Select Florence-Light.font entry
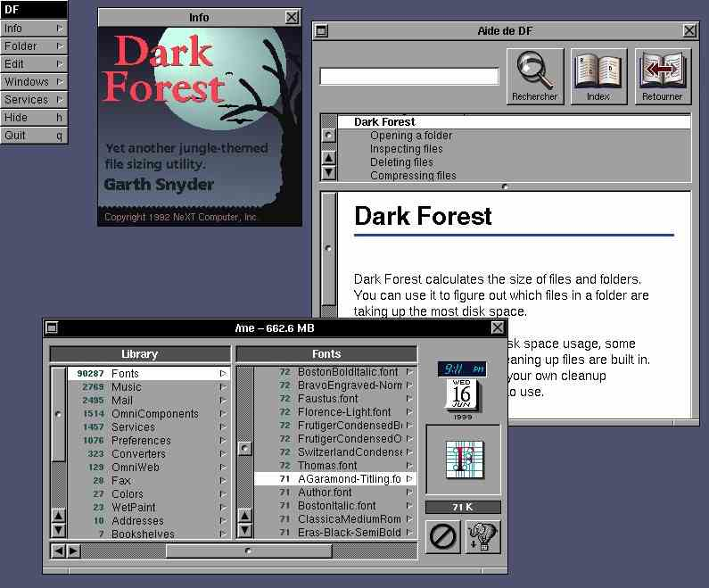 pyautogui.click(x=334, y=412)
